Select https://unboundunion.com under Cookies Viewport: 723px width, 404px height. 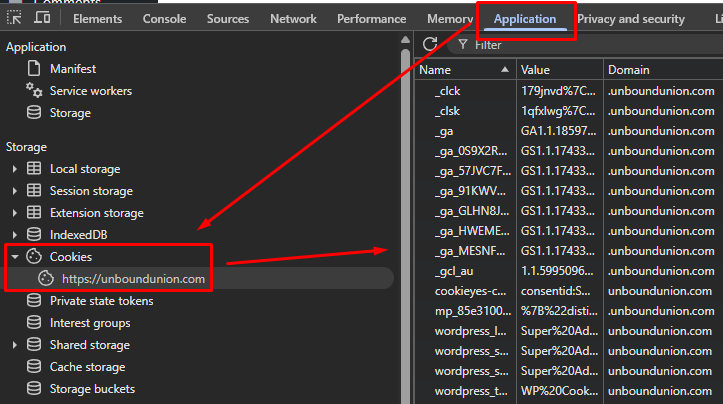[133, 279]
